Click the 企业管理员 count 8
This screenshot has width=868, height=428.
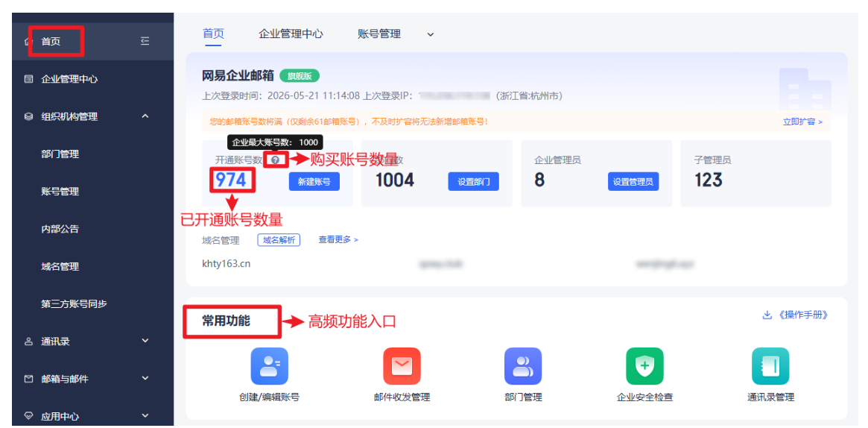(539, 180)
